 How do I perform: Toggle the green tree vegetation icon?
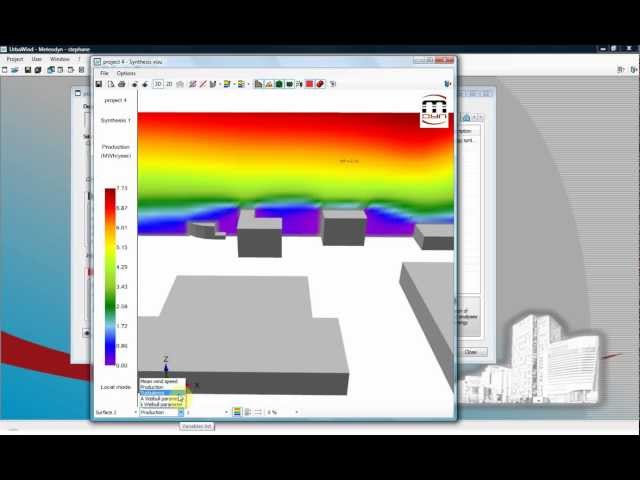pyautogui.click(x=279, y=84)
